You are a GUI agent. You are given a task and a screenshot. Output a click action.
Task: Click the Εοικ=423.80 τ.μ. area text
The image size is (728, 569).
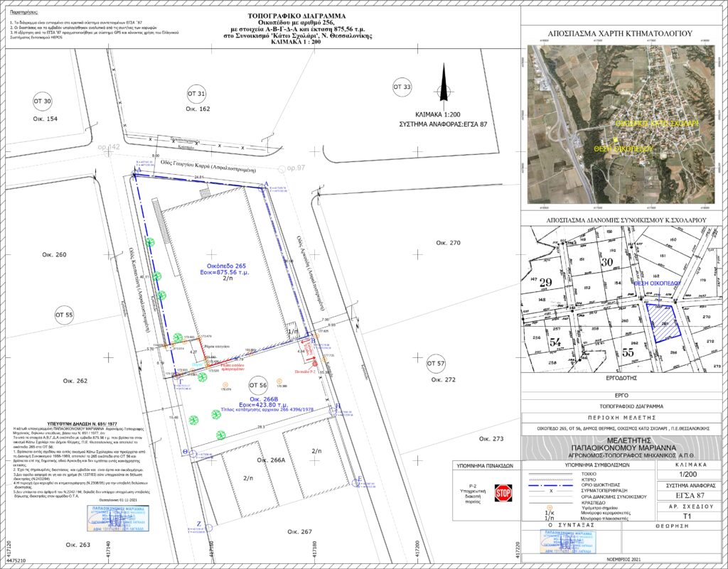point(263,404)
